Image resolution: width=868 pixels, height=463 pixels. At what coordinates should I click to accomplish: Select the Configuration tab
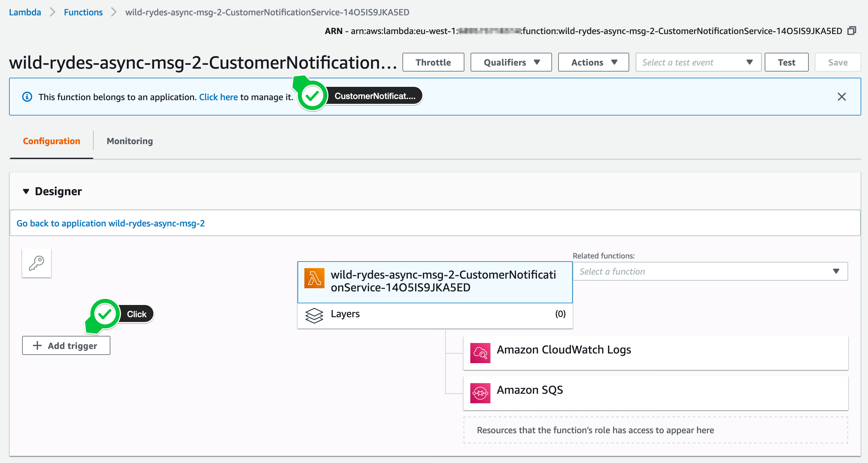[x=52, y=141]
